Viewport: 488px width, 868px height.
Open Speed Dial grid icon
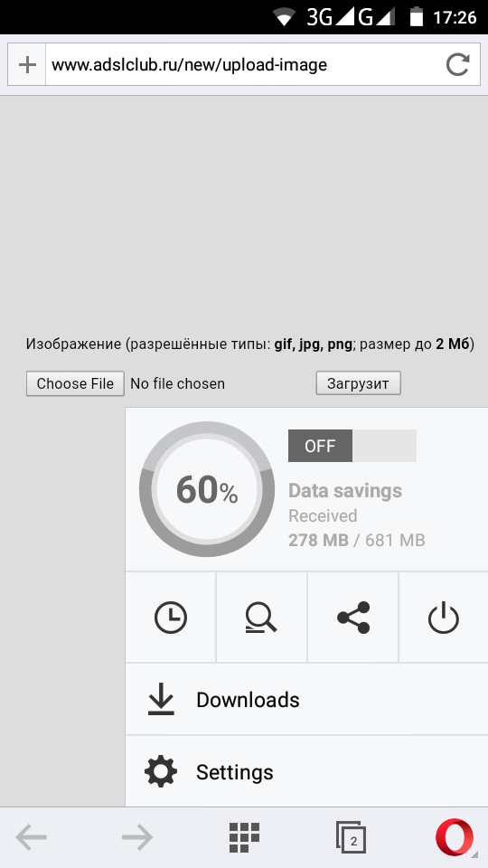point(244,837)
